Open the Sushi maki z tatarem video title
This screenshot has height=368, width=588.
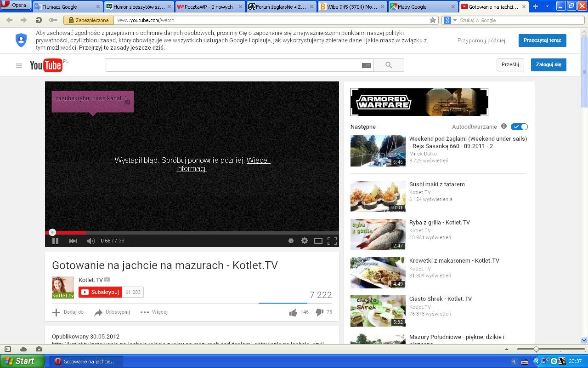(437, 184)
